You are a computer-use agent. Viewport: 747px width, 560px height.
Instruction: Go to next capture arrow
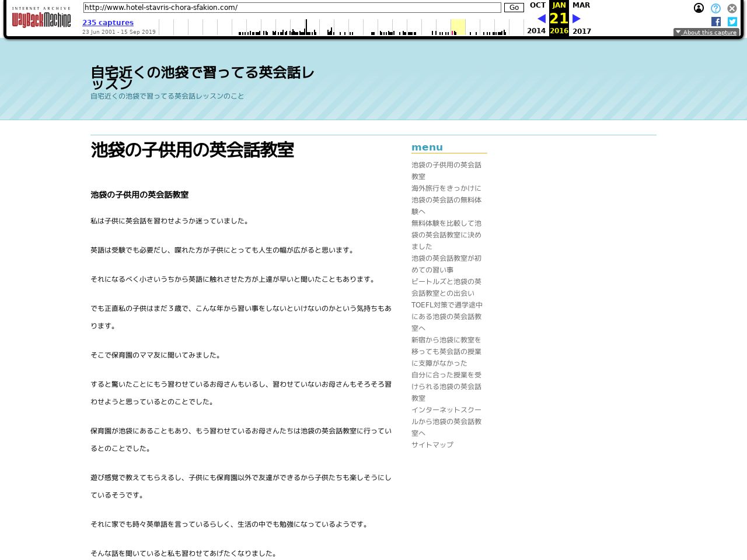coord(577,19)
